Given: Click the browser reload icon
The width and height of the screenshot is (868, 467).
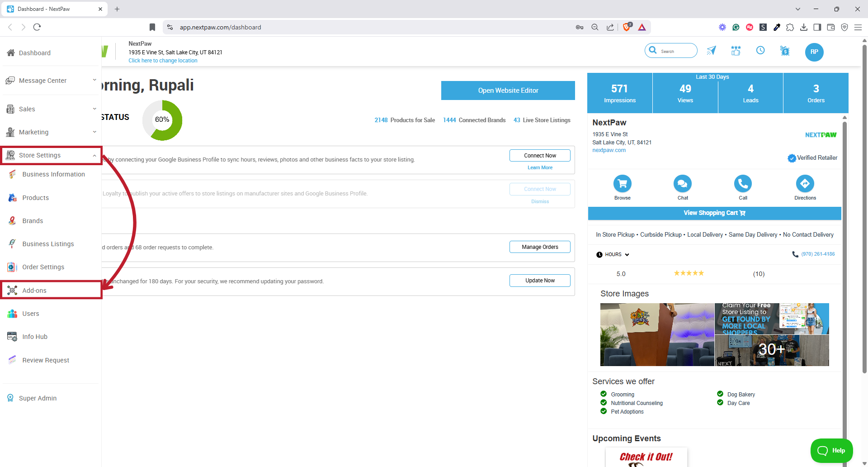Looking at the screenshot, I should pos(37,27).
